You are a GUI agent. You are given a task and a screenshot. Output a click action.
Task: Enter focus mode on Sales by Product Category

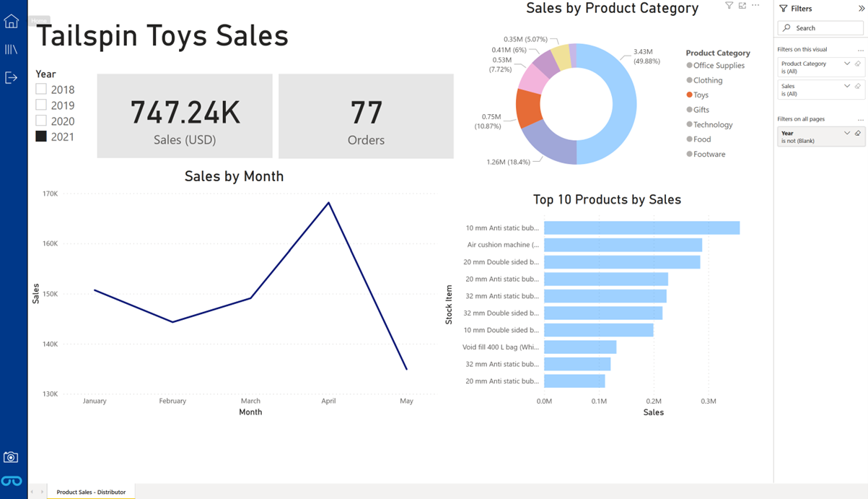741,6
